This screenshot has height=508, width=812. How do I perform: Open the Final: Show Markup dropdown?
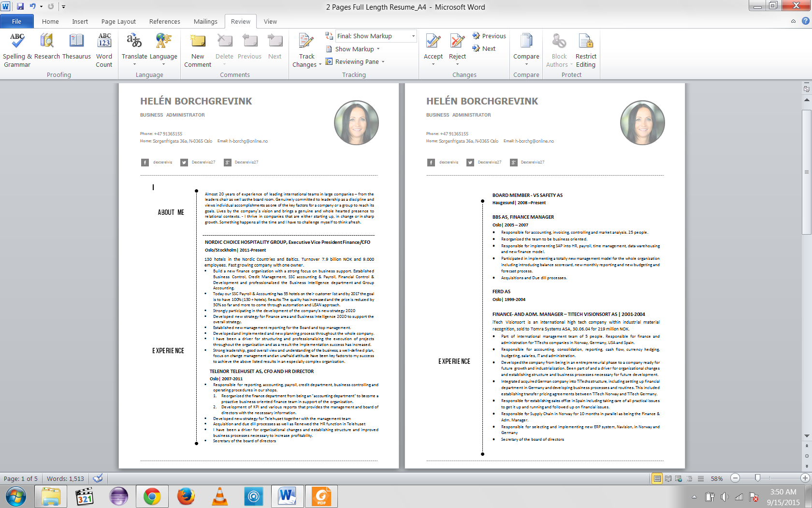pos(412,36)
